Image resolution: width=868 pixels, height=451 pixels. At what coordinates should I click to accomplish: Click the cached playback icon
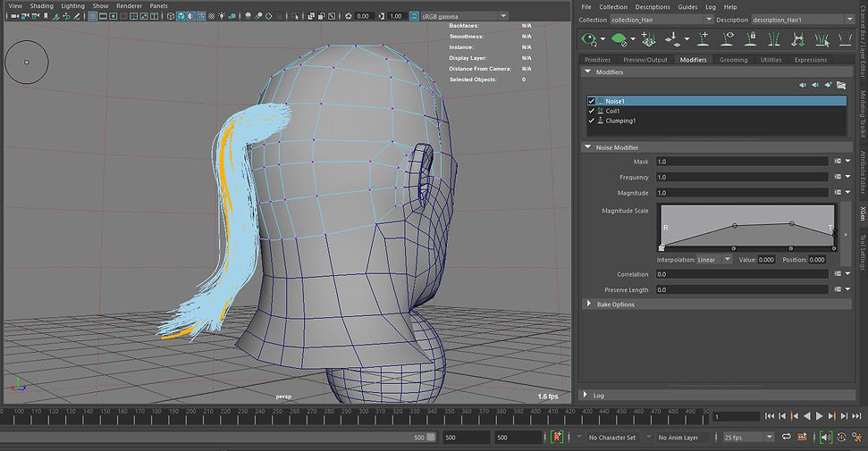[x=802, y=438]
